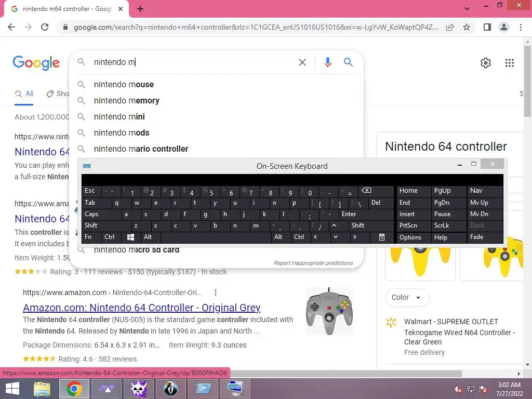Open Windows Start menu
The image size is (532, 399).
point(12,389)
